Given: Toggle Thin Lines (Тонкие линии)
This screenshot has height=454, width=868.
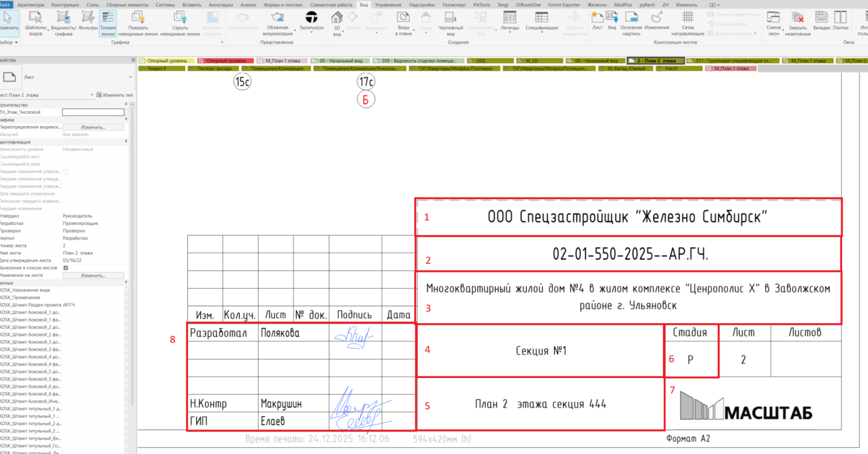Looking at the screenshot, I should click(108, 23).
